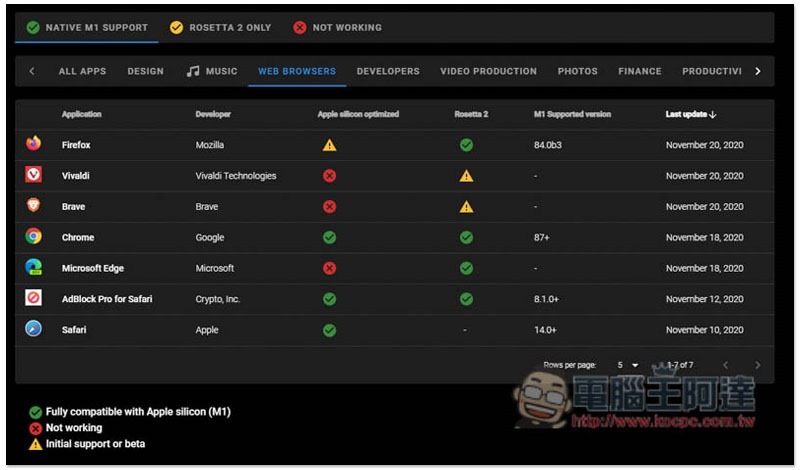Select the Rosetta 2 Only filter tab
The width and height of the screenshot is (800, 470).
coord(220,28)
